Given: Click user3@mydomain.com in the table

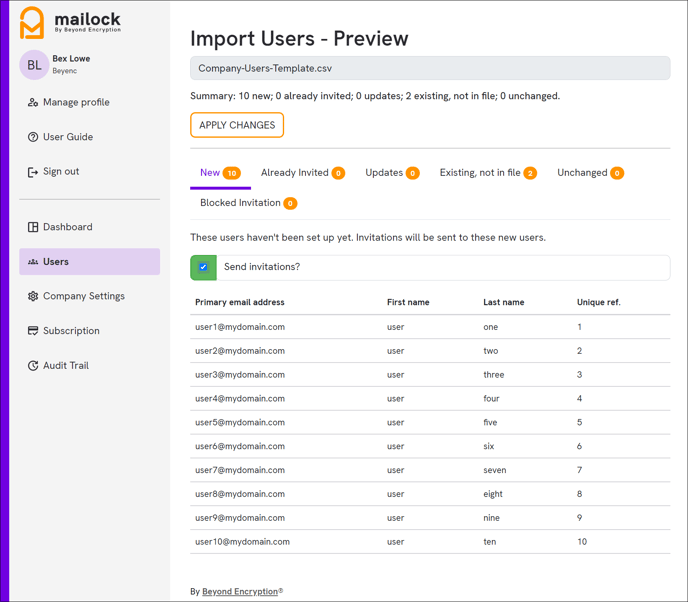Looking at the screenshot, I should pyautogui.click(x=240, y=375).
